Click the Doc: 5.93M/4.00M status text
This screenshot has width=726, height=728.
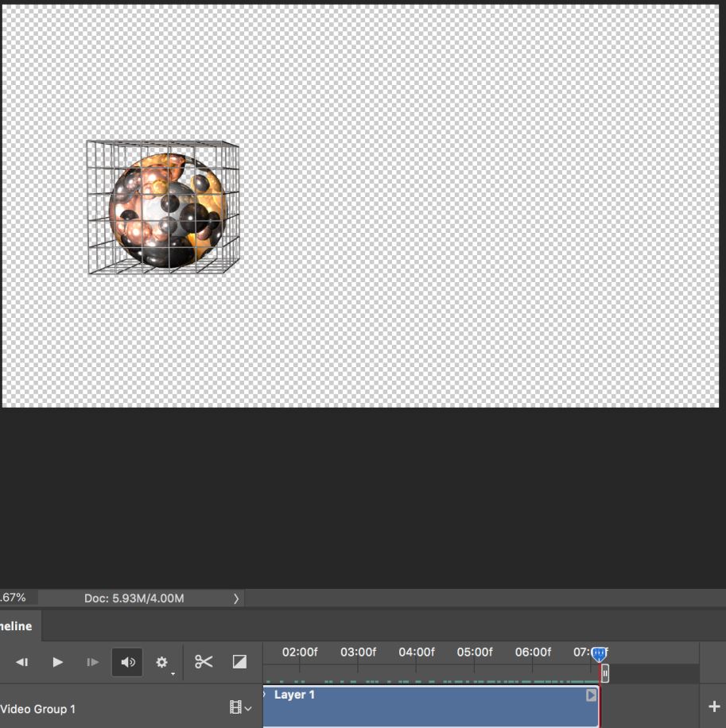[x=134, y=598]
